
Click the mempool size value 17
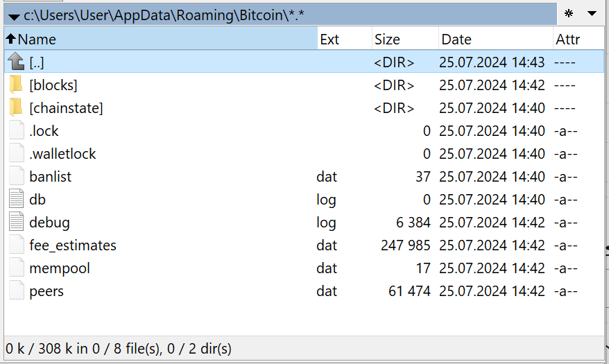click(423, 268)
